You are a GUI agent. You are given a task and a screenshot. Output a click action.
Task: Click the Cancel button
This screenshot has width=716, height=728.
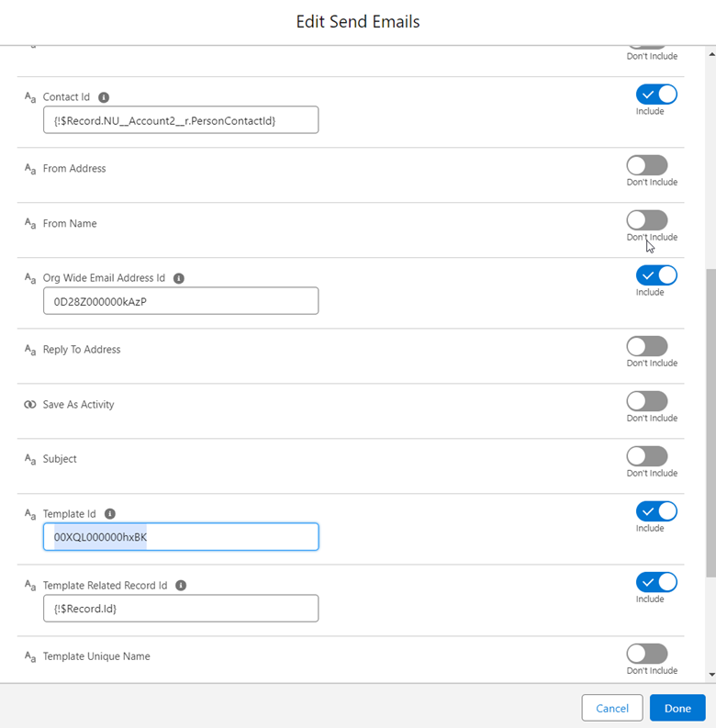[612, 708]
